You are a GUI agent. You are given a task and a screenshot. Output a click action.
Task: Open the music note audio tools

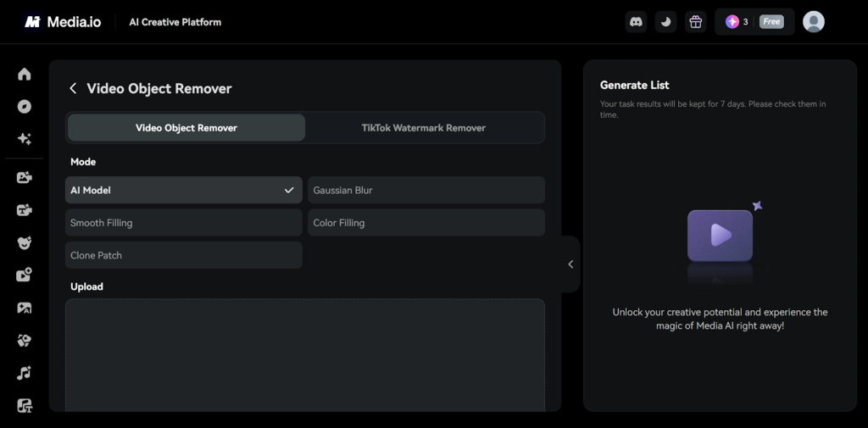24,373
